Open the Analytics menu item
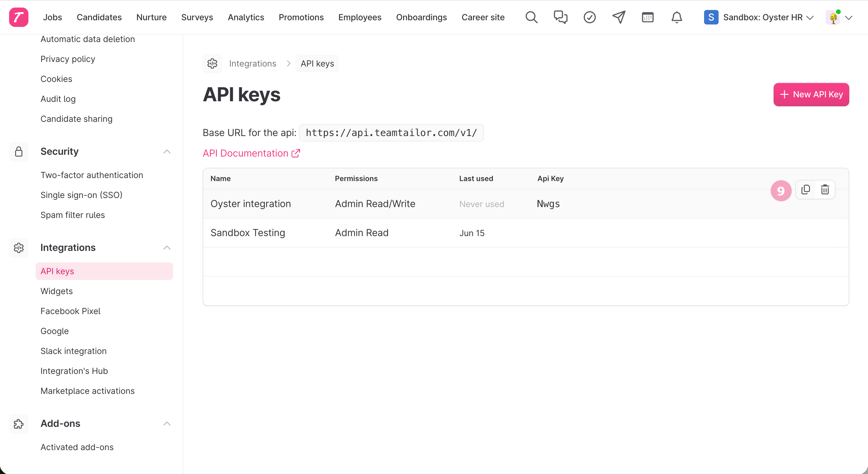This screenshot has height=474, width=868. coord(246,17)
